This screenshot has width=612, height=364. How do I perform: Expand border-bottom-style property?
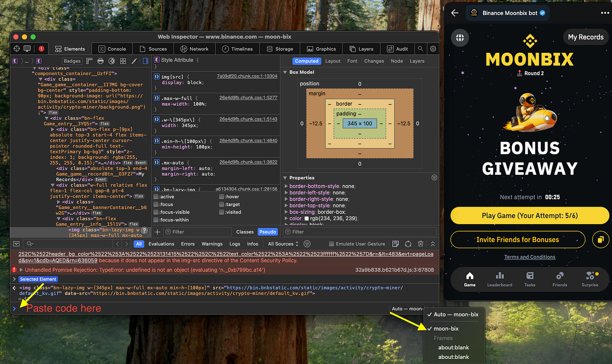(x=286, y=186)
